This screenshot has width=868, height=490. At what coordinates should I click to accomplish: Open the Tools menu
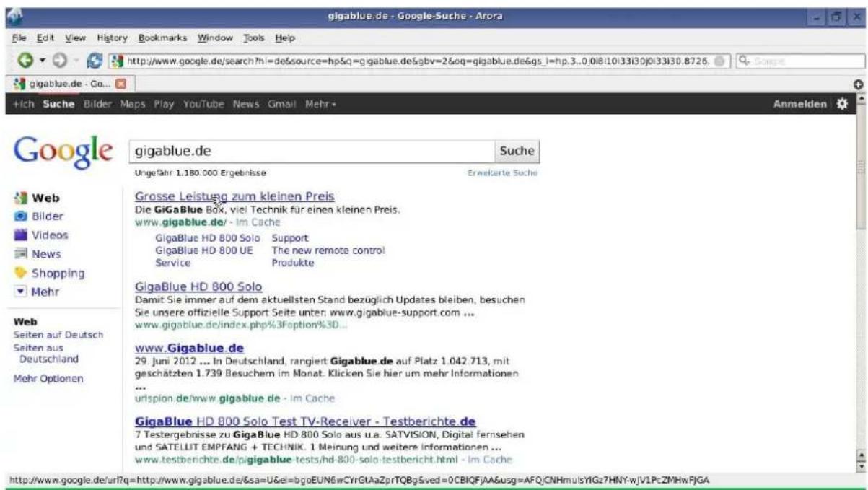[254, 37]
